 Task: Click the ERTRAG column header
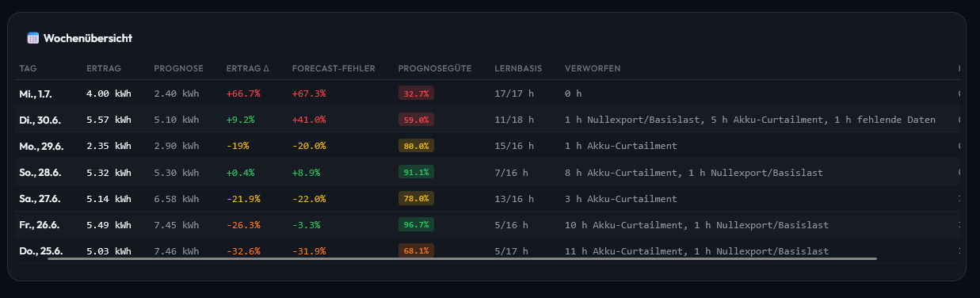coord(104,68)
